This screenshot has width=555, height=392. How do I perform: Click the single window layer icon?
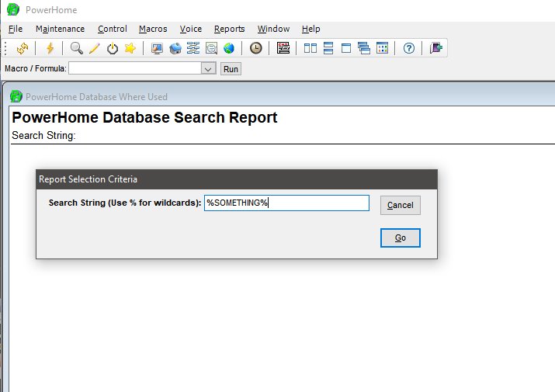tap(346, 48)
